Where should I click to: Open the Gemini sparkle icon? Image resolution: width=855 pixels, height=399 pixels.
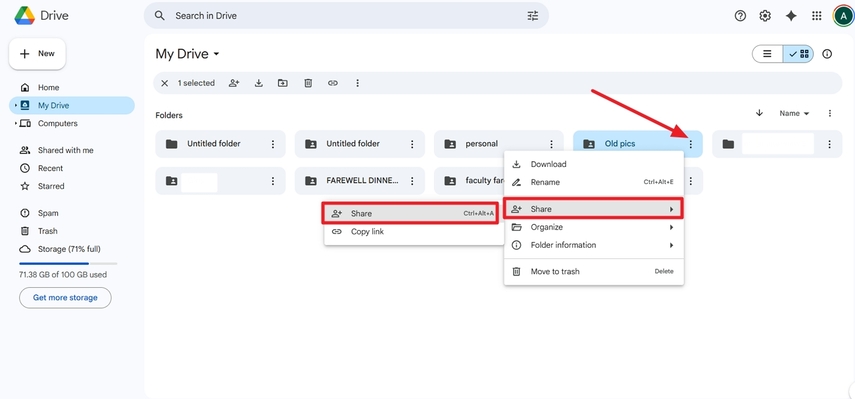click(791, 16)
